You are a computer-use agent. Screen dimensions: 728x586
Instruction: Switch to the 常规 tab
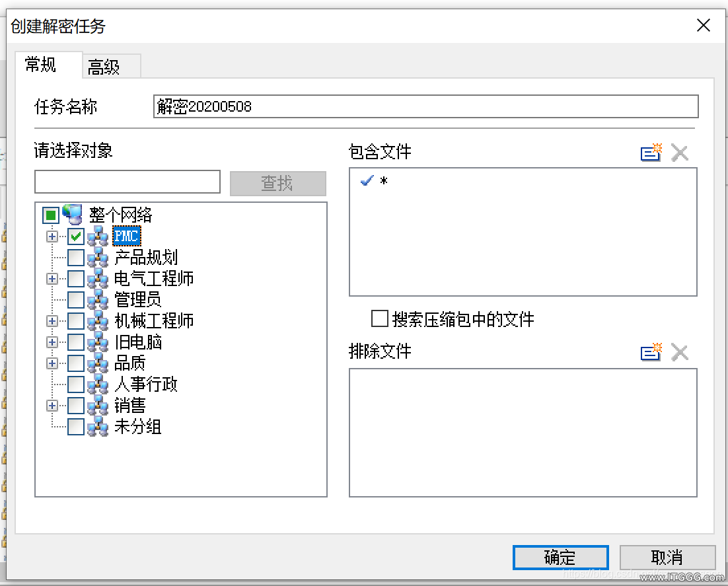click(x=48, y=65)
